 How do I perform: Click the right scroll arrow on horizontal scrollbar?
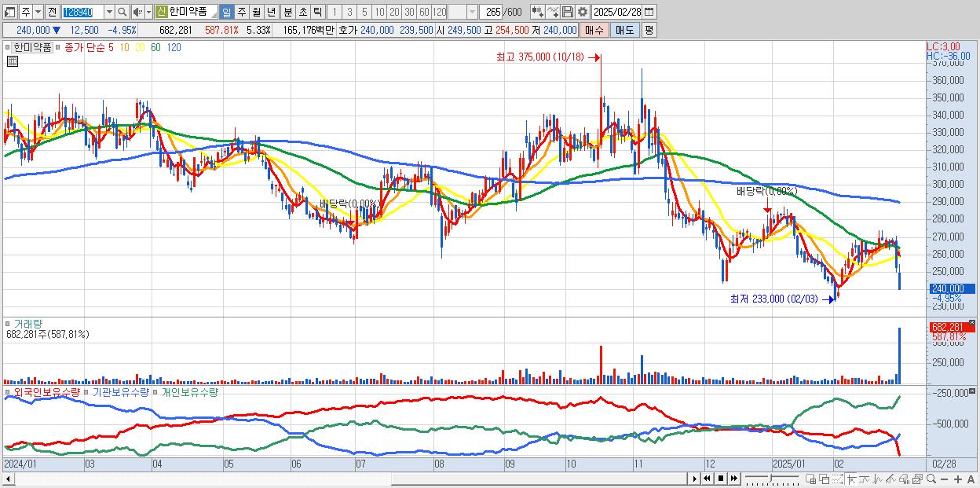[x=695, y=479]
